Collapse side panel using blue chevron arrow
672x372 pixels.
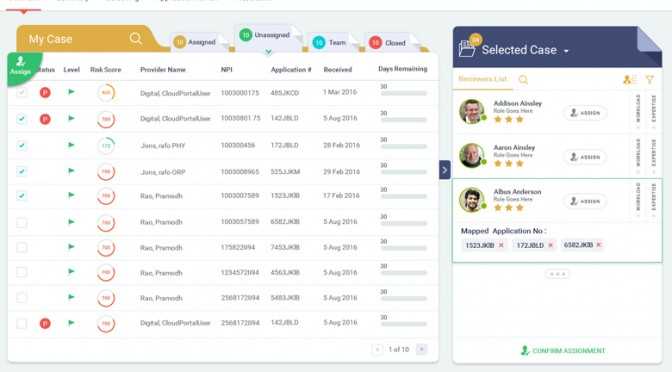[x=445, y=170]
